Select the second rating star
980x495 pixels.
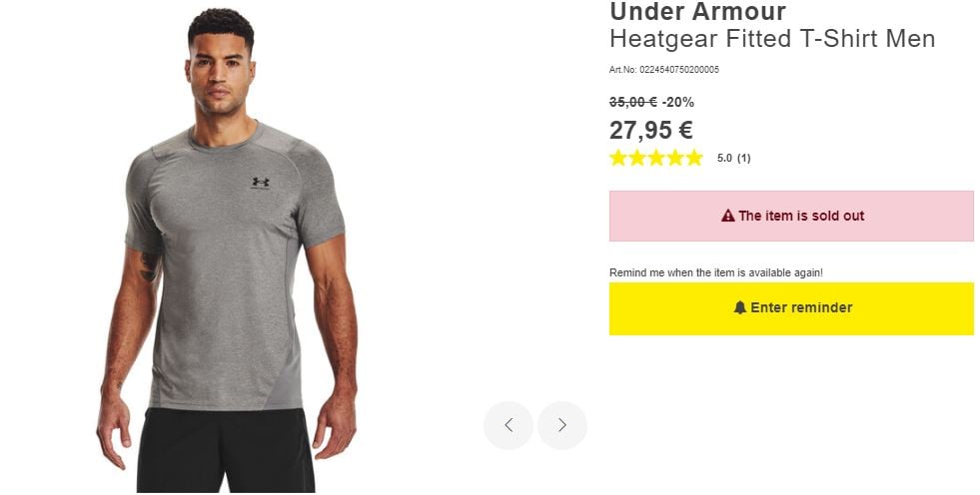click(637, 158)
